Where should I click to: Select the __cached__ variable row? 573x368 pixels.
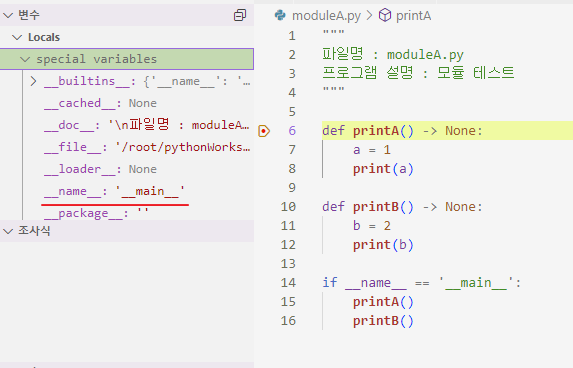coord(127,103)
